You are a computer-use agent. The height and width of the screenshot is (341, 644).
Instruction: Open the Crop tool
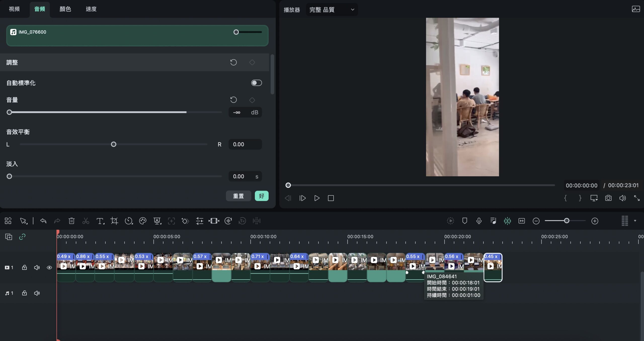coord(114,221)
